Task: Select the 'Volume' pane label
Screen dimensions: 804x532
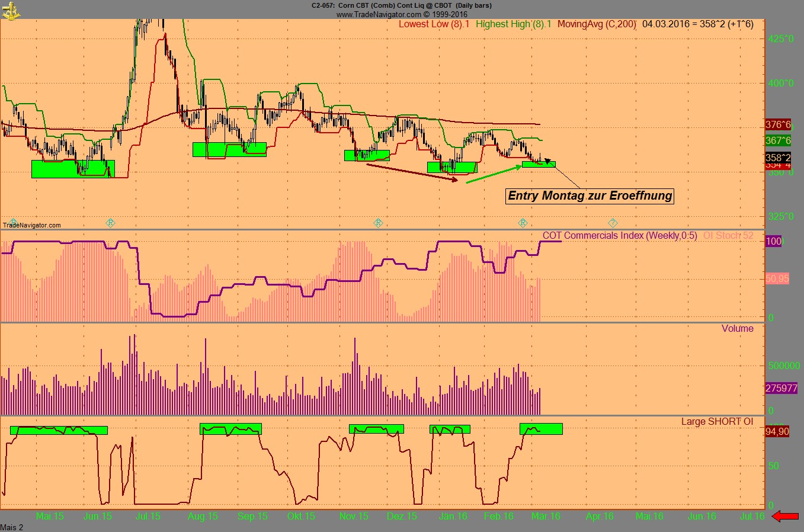Action: [738, 329]
